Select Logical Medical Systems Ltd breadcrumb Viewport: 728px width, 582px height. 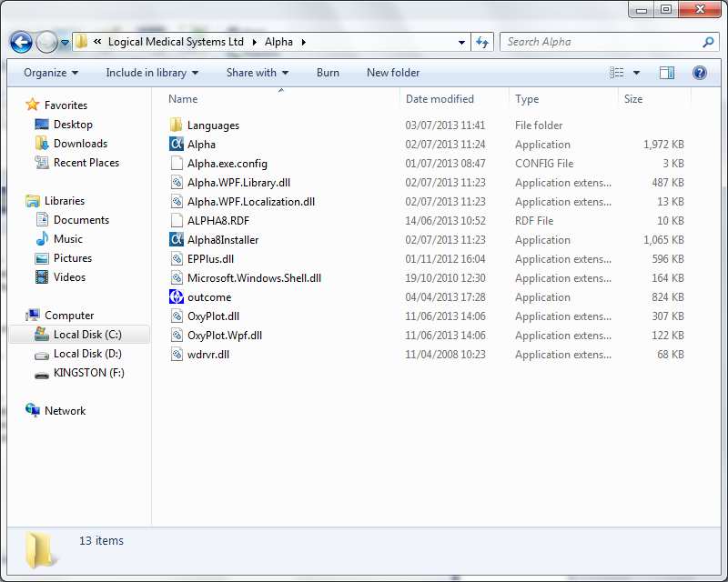pos(176,42)
